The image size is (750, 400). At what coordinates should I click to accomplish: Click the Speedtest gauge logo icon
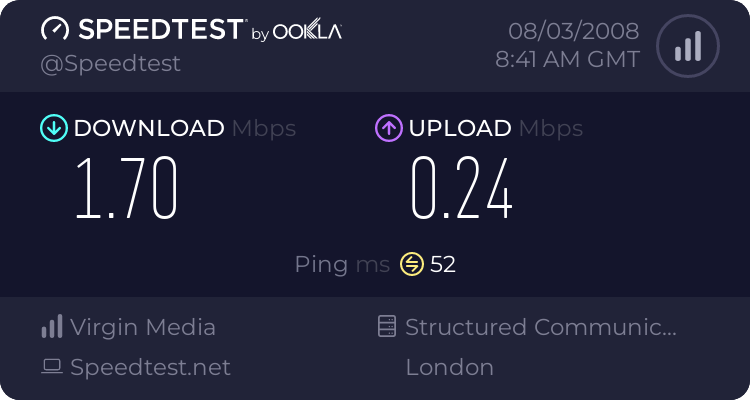[55, 29]
